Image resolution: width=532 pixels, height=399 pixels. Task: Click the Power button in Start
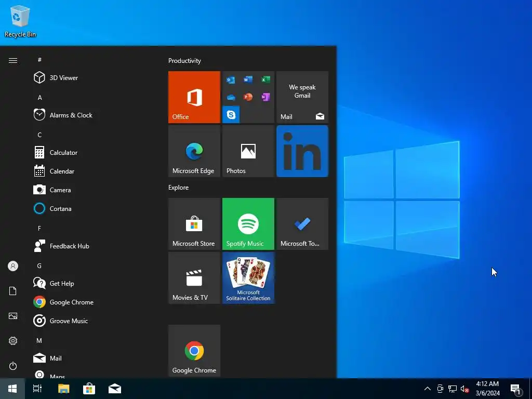coord(13,366)
